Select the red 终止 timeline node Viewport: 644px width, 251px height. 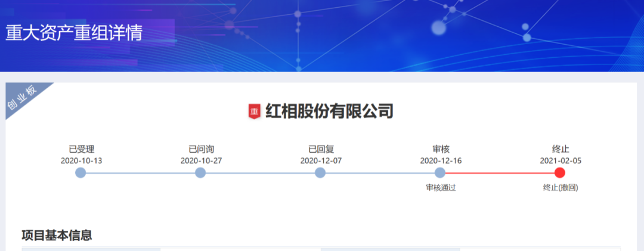560,173
